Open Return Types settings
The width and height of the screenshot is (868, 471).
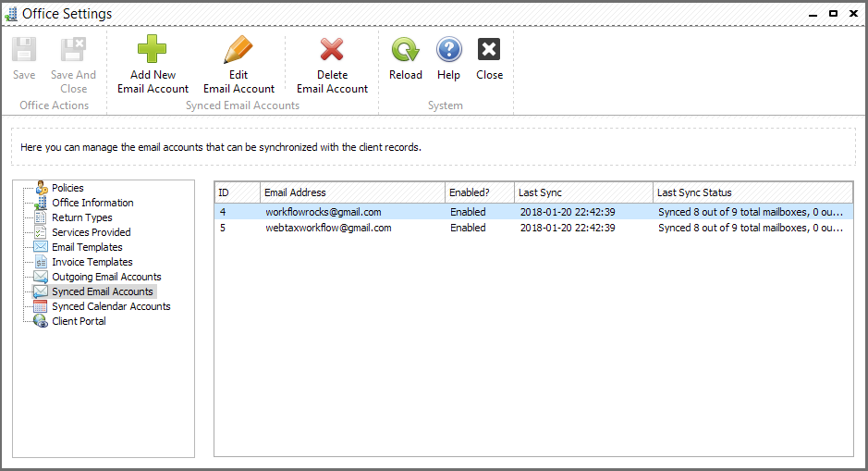tap(82, 217)
